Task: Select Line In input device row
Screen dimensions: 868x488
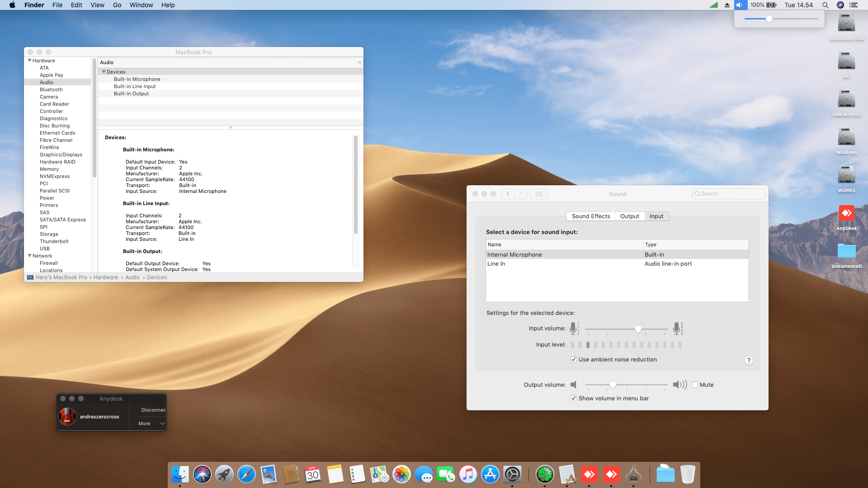Action: (617, 263)
